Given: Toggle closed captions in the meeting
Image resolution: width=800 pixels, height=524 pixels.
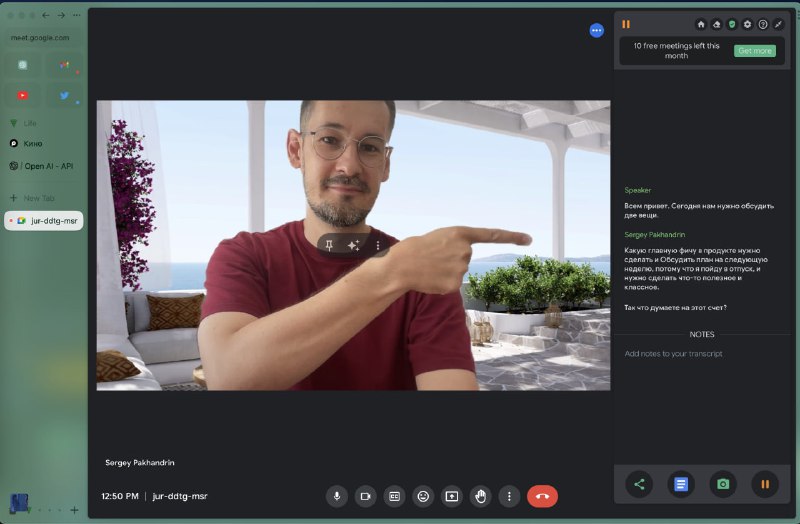Looking at the screenshot, I should click(x=394, y=496).
